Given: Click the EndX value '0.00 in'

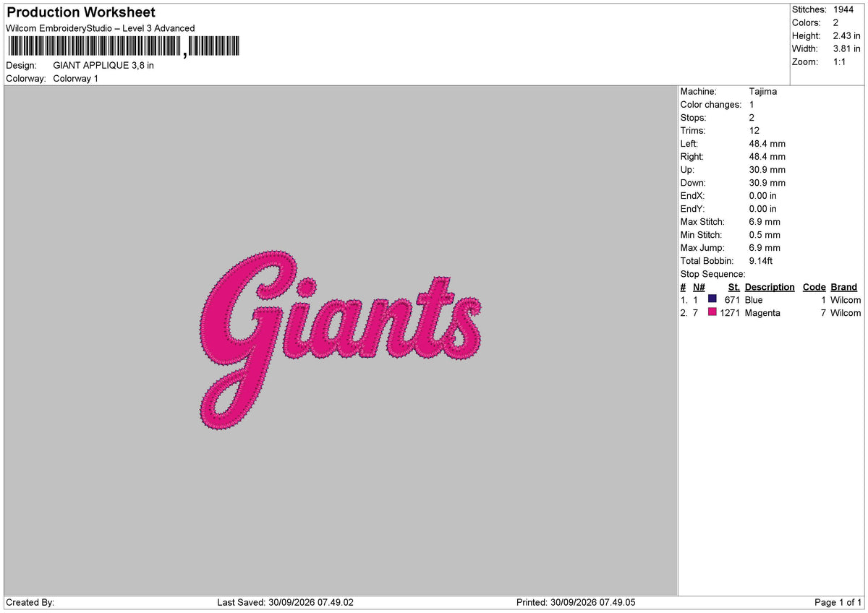Looking at the screenshot, I should pos(763,195).
